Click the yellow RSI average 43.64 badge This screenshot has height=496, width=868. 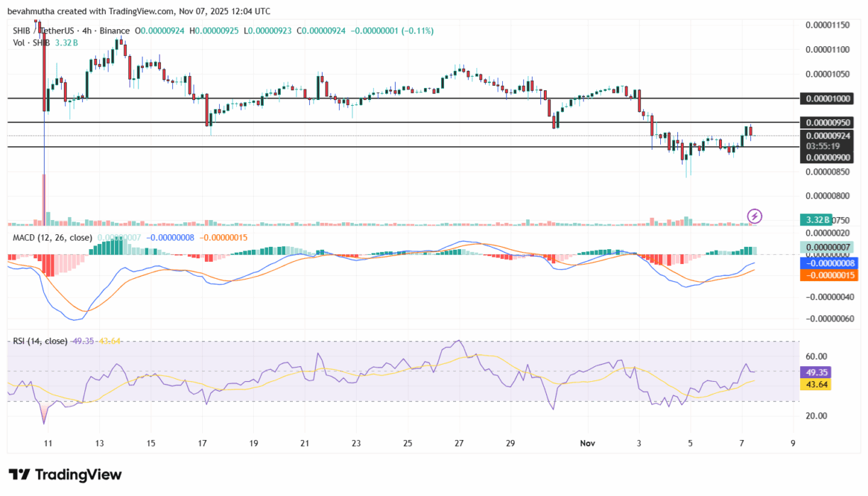point(815,384)
